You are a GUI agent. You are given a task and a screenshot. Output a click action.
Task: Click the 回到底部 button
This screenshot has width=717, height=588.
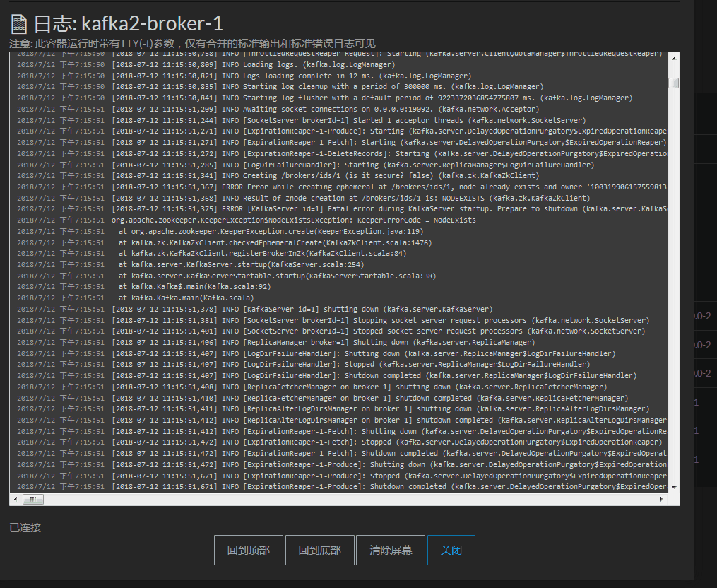[319, 550]
